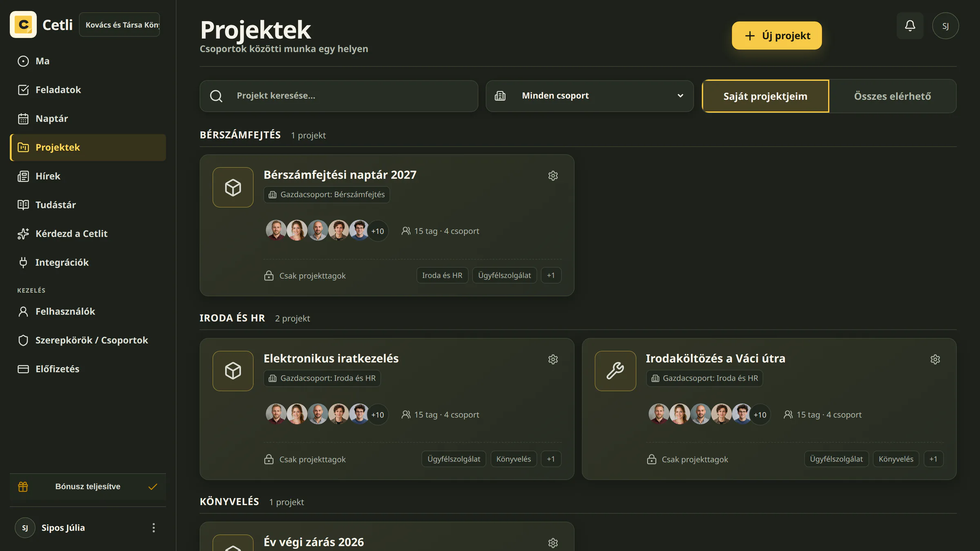Expand +1 groups on Bérszámfejtési naptár card
The height and width of the screenshot is (551, 980).
coord(551,275)
